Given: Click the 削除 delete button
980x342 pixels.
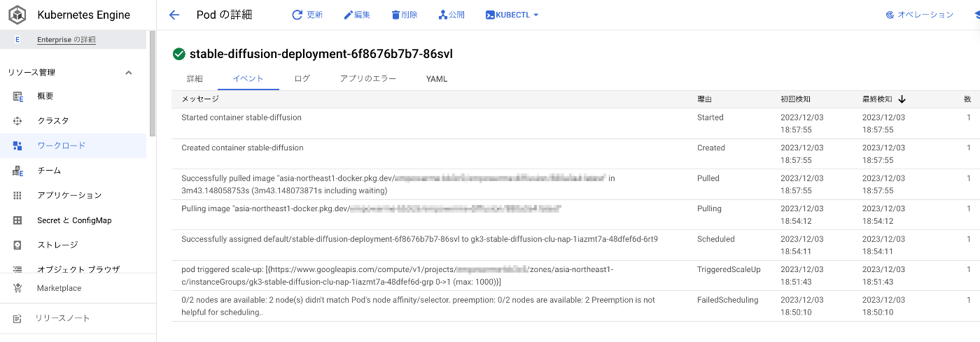Looking at the screenshot, I should 405,15.
